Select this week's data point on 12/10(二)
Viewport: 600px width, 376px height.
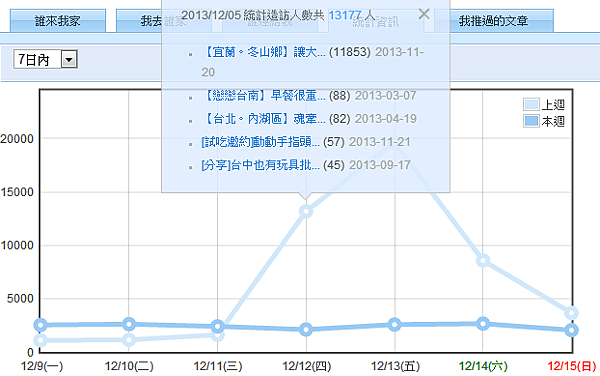129,324
